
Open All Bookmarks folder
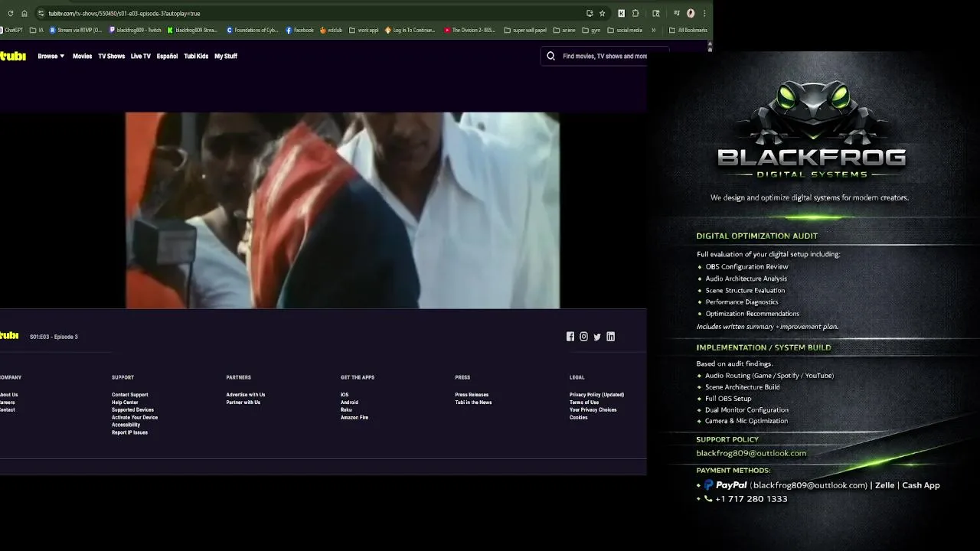(688, 31)
